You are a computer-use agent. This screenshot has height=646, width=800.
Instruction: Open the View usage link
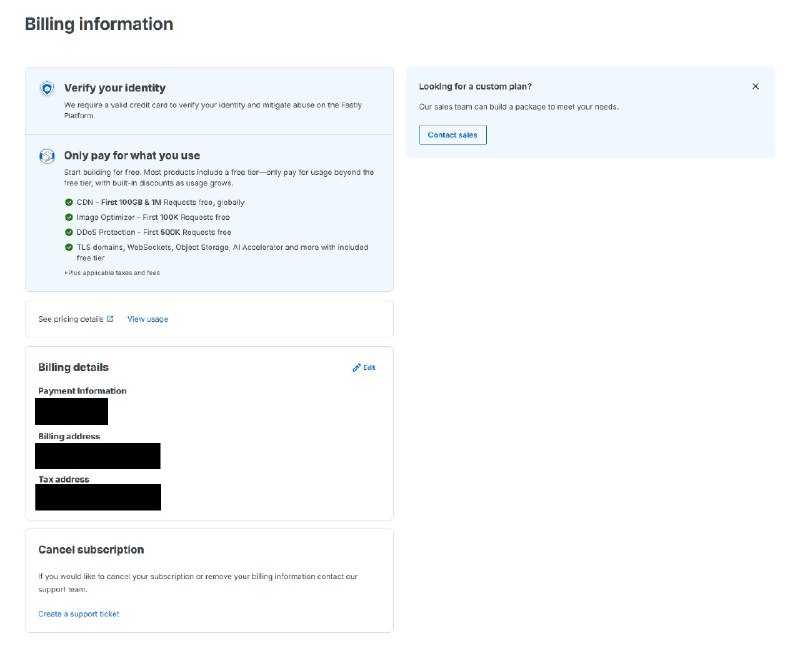click(147, 319)
